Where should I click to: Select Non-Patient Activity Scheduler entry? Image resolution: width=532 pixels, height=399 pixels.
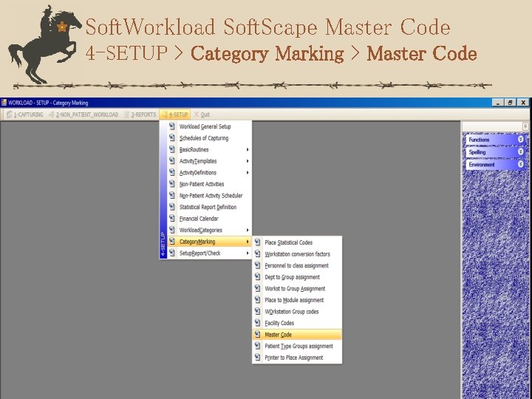point(210,196)
